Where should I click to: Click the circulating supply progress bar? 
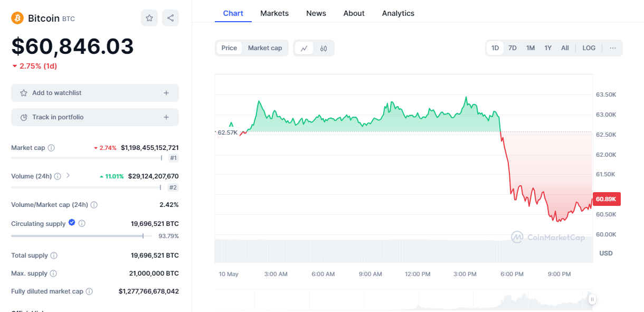81,236
